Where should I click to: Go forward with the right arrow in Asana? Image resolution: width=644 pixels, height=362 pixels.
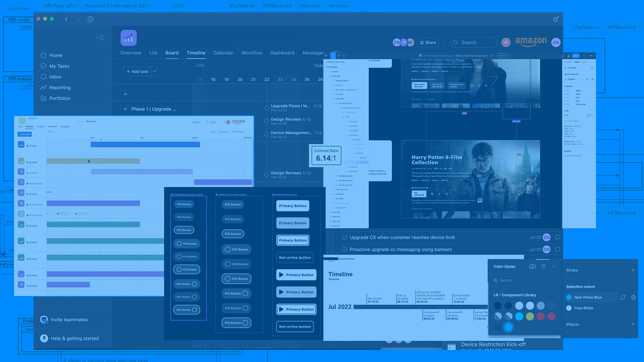click(x=78, y=19)
